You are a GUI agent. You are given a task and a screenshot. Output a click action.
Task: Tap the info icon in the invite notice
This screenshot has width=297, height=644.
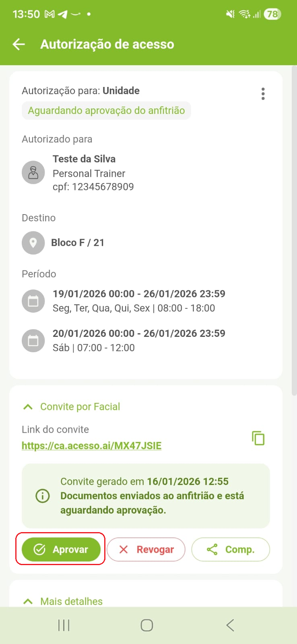(43, 496)
